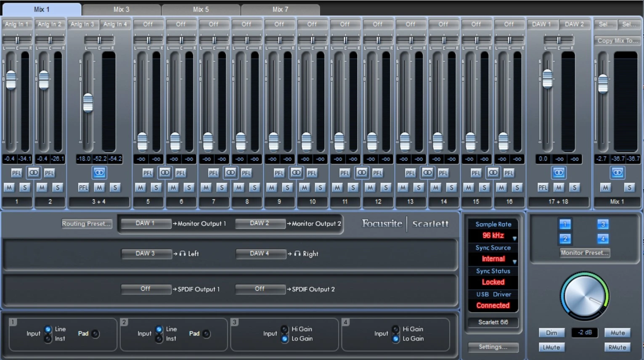Click the monitor volume knob
Viewport: 644px width, 360px height.
(584, 296)
